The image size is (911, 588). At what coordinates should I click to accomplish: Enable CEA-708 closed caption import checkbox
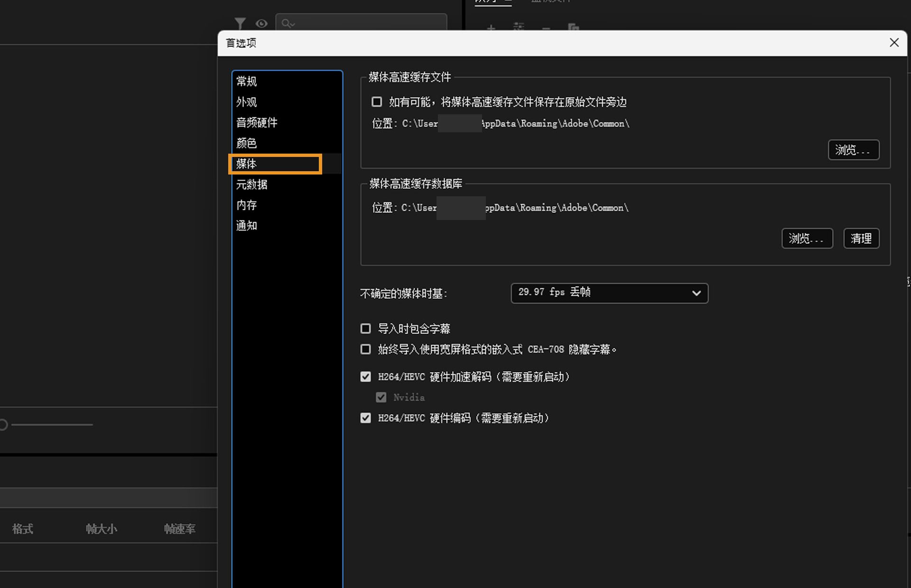pos(365,349)
